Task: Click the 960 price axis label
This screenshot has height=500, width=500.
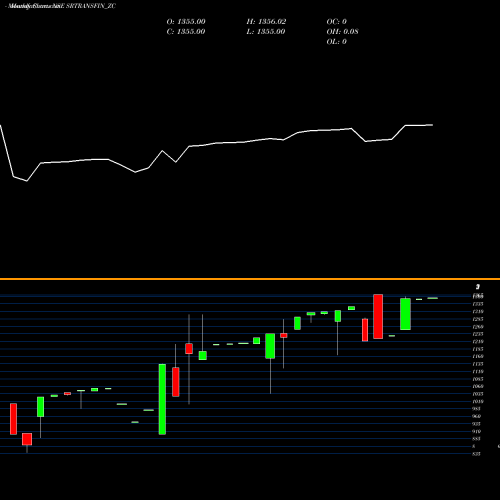Action: coord(476,416)
